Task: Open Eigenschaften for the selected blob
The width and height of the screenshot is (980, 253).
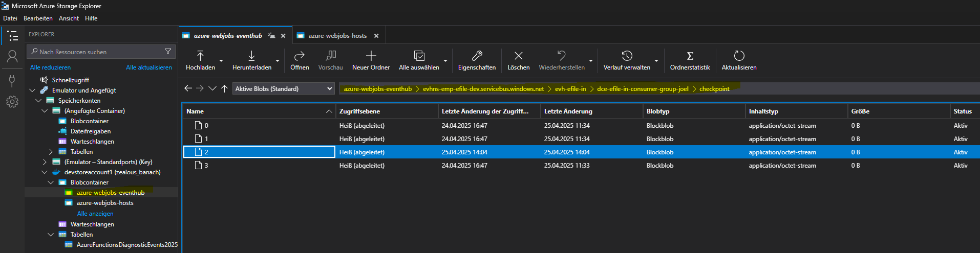Action: [477, 60]
